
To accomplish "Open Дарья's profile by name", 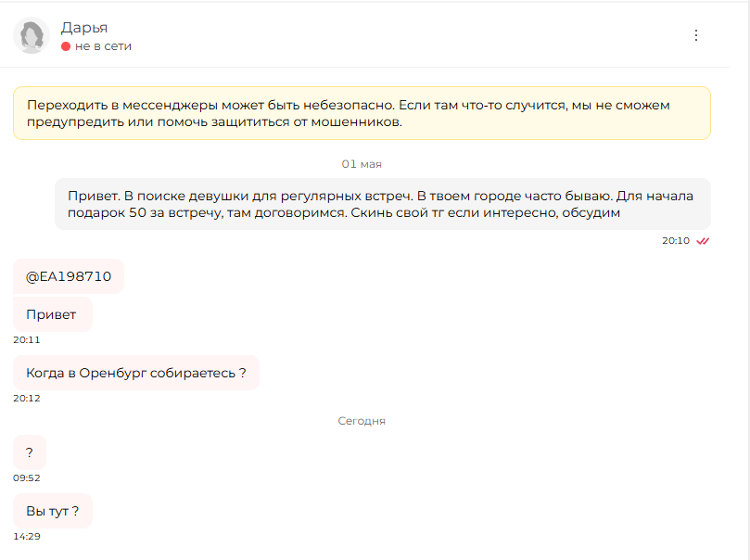I will tap(84, 28).
